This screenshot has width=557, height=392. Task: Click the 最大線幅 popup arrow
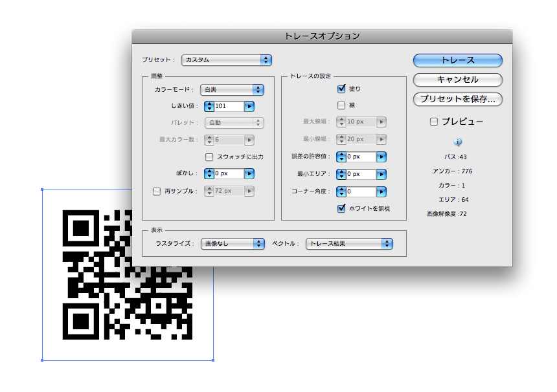(381, 122)
